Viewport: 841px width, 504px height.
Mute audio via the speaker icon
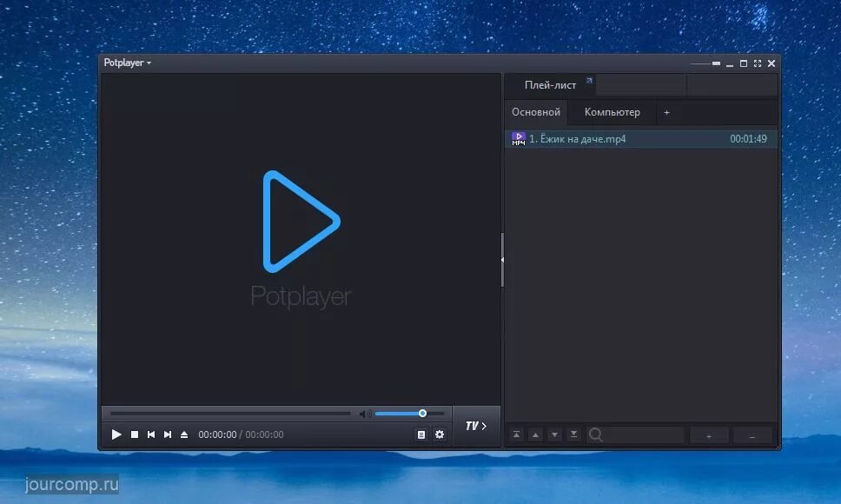click(x=365, y=414)
